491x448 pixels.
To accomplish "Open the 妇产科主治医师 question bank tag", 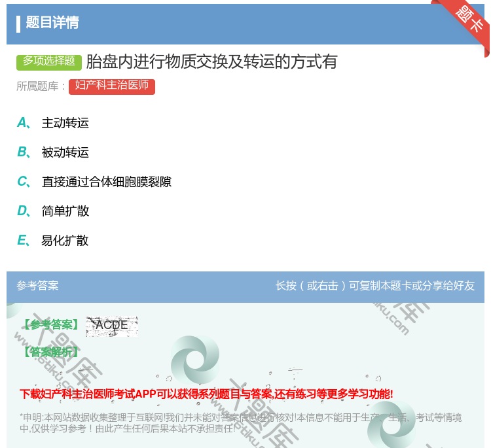I will 112,86.
